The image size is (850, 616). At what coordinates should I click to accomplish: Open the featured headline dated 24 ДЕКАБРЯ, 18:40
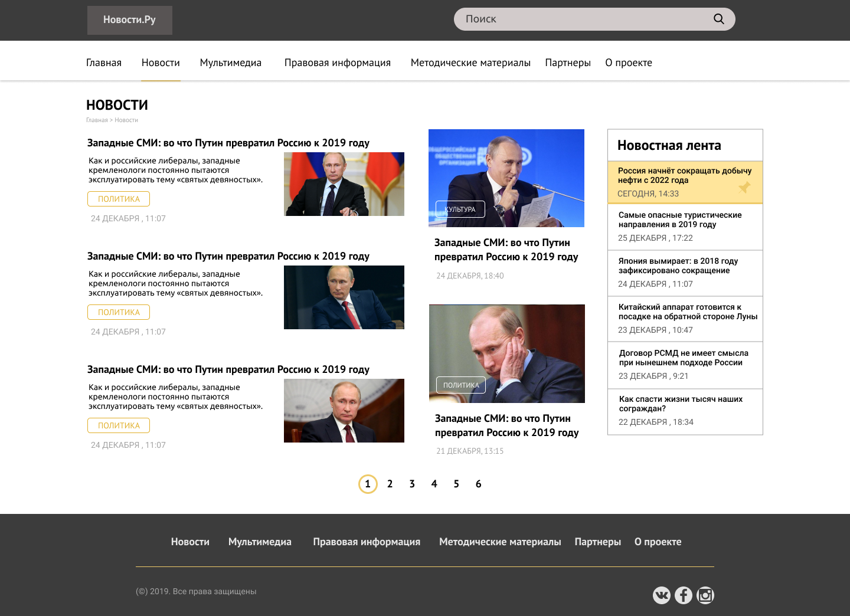click(x=506, y=250)
